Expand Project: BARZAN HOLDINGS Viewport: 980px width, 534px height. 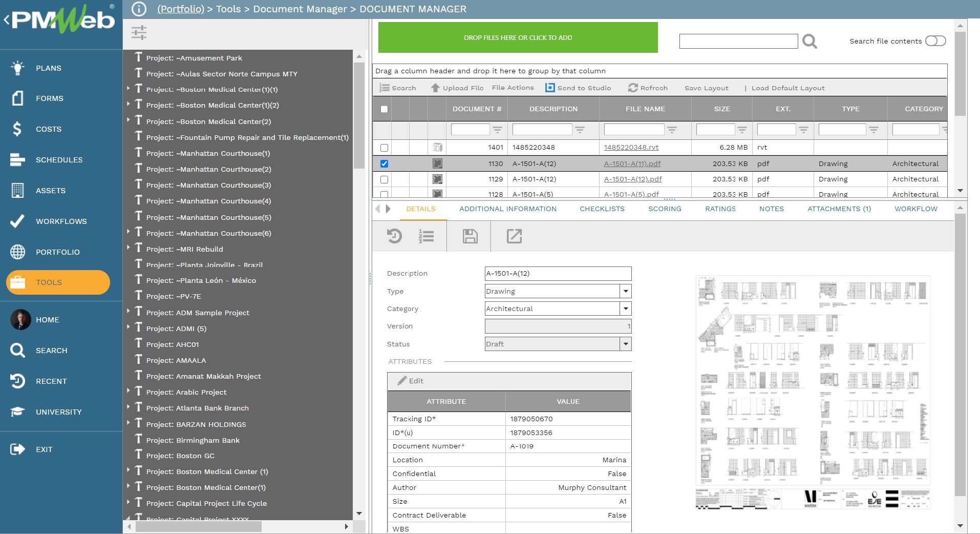[x=128, y=423]
